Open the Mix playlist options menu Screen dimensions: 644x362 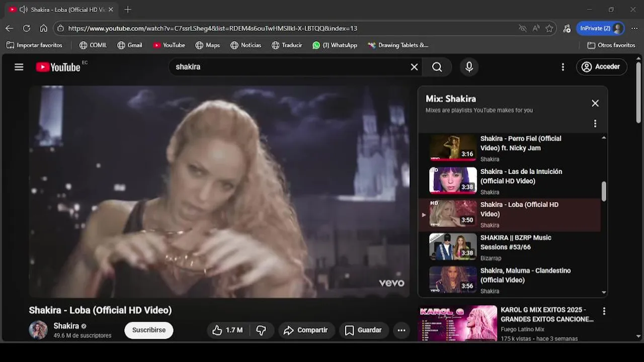click(595, 124)
